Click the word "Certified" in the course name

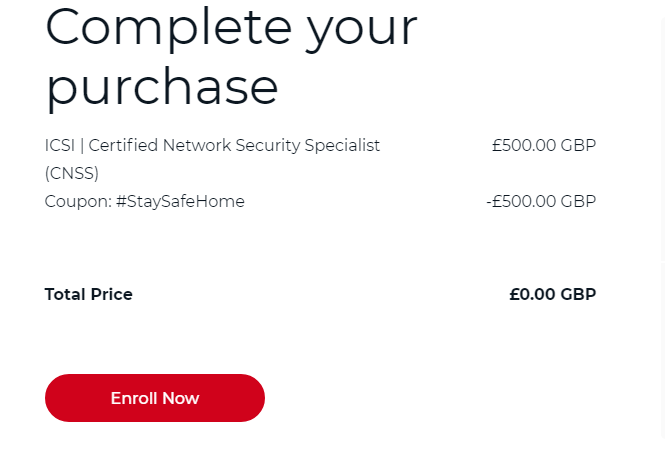point(123,145)
